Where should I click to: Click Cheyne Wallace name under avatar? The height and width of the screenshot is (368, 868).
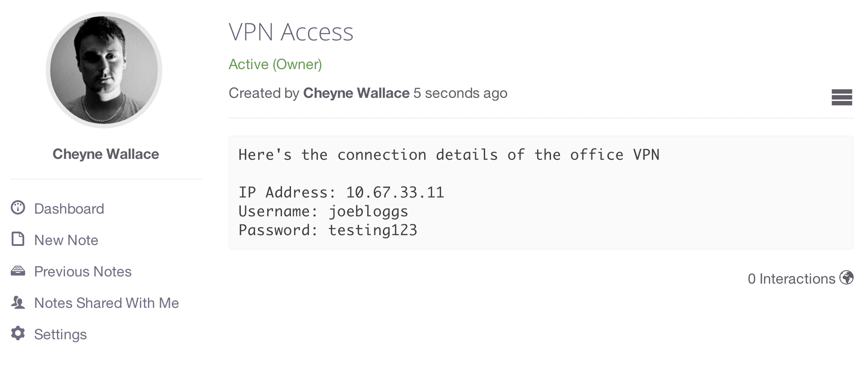click(x=106, y=154)
